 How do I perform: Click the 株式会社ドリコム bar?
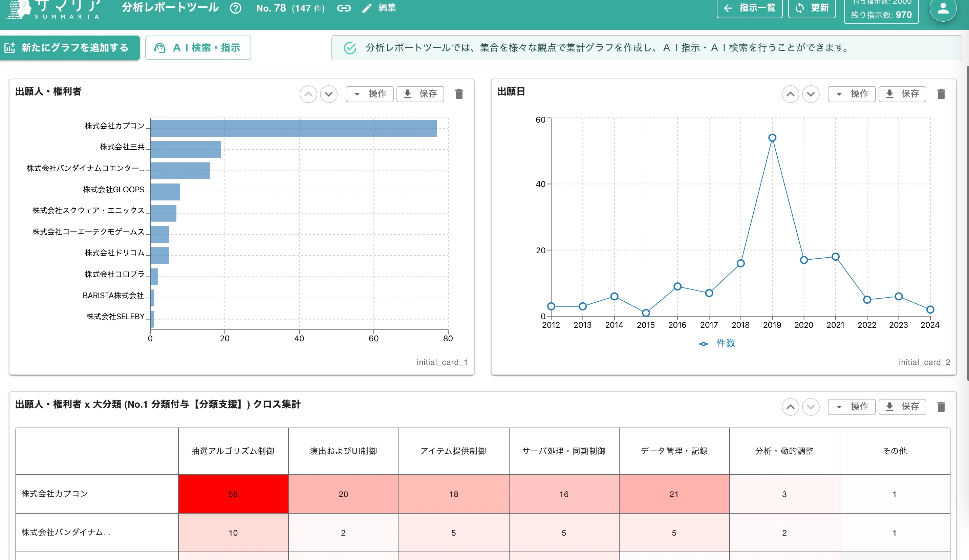pyautogui.click(x=159, y=255)
